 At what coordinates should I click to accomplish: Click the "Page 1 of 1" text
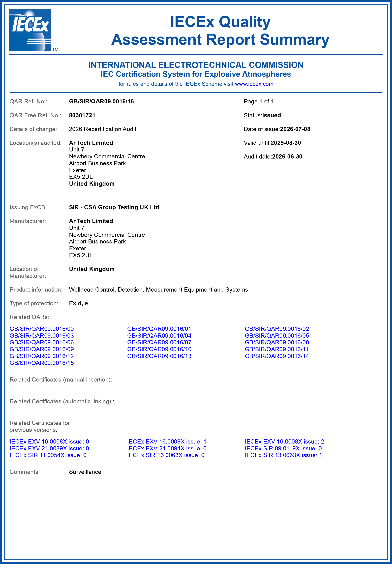point(259,101)
